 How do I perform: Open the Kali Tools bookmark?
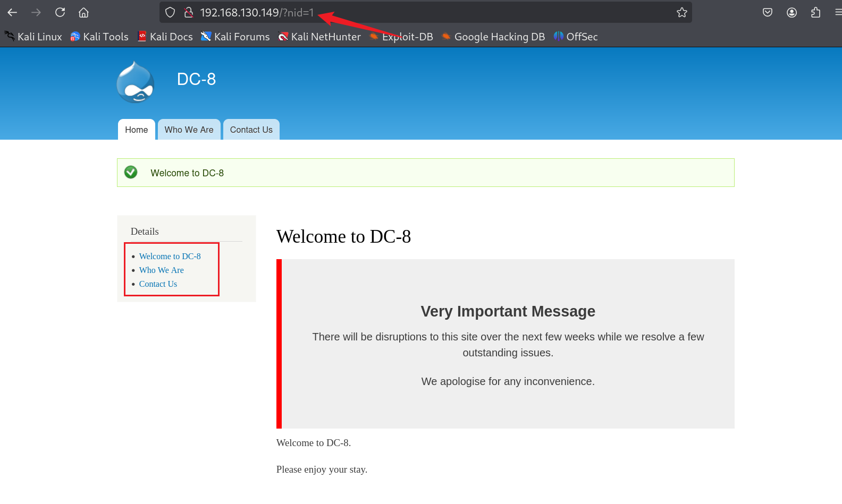pyautogui.click(x=99, y=37)
